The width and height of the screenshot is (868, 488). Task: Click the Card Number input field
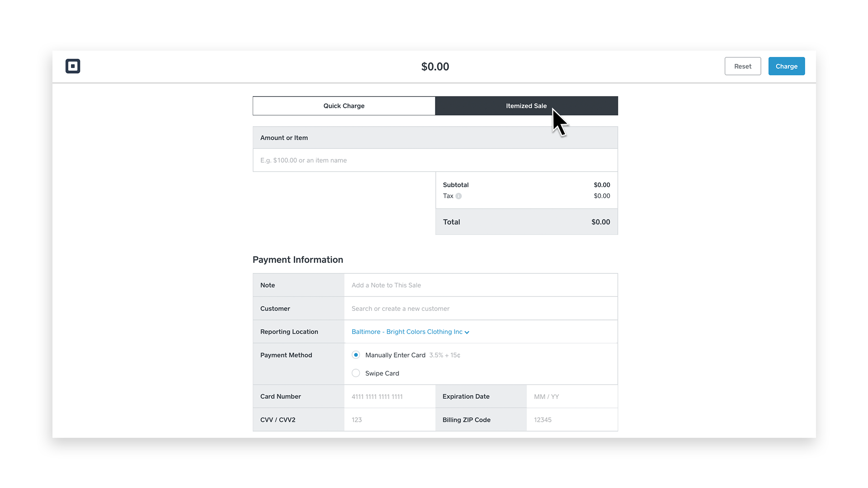click(389, 397)
